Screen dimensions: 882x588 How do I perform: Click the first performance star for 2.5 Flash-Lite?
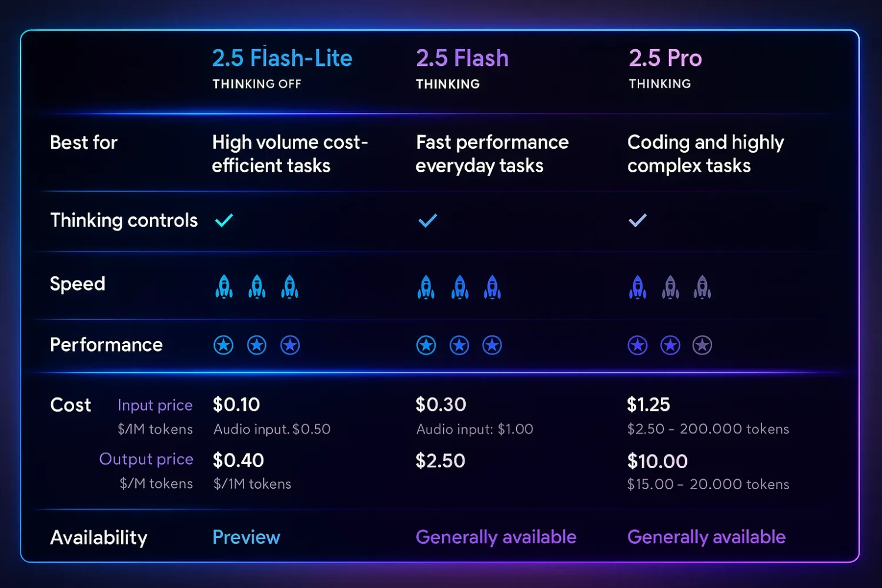[223, 345]
